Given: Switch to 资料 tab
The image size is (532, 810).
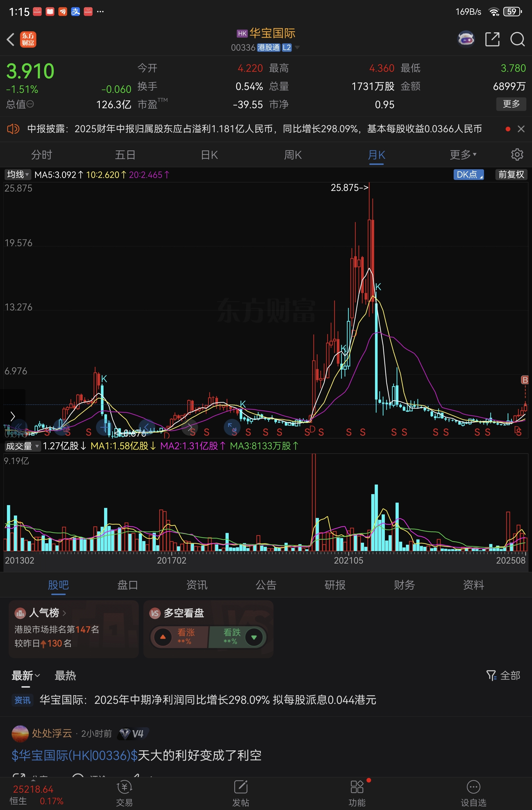Looking at the screenshot, I should pos(473,585).
